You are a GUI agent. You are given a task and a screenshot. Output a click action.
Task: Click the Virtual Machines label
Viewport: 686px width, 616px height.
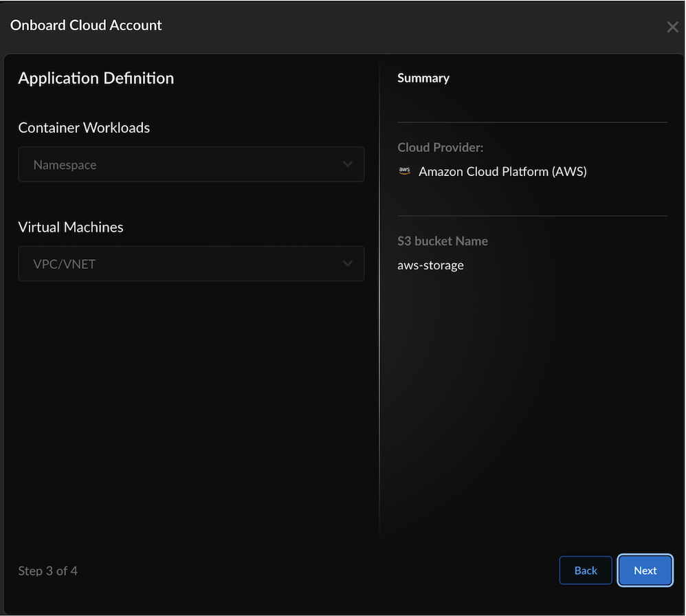[x=70, y=227]
